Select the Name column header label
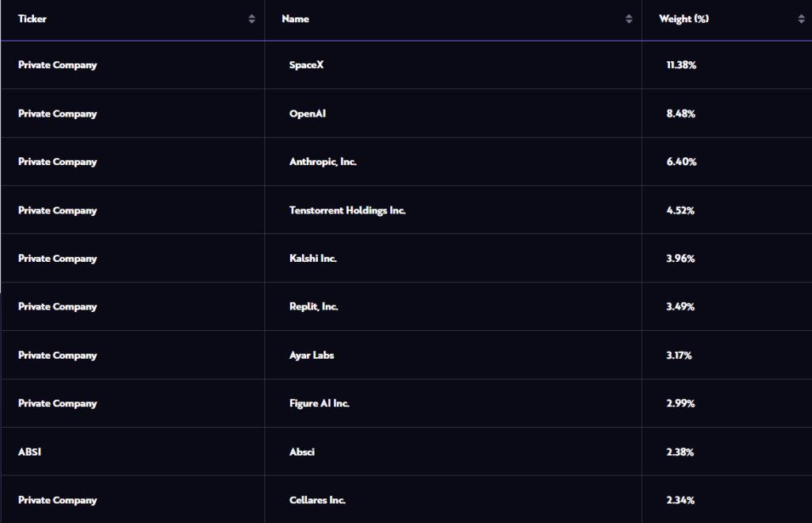 pos(295,19)
